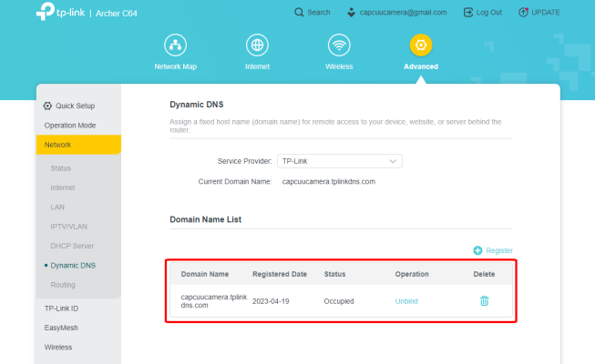Click the TP-Link logo icon
This screenshot has width=595, height=364.
point(46,11)
